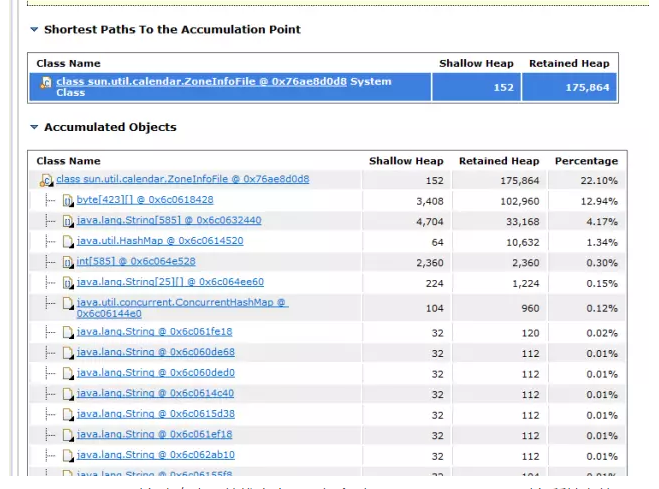
Task: Open java.lang.String @ 0x6c0615d38 link
Action: coord(156,414)
